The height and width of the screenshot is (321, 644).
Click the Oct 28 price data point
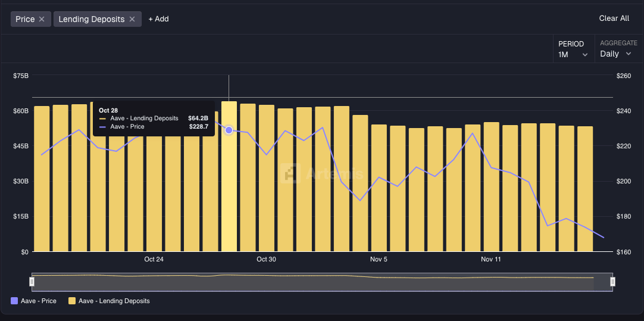(x=229, y=130)
